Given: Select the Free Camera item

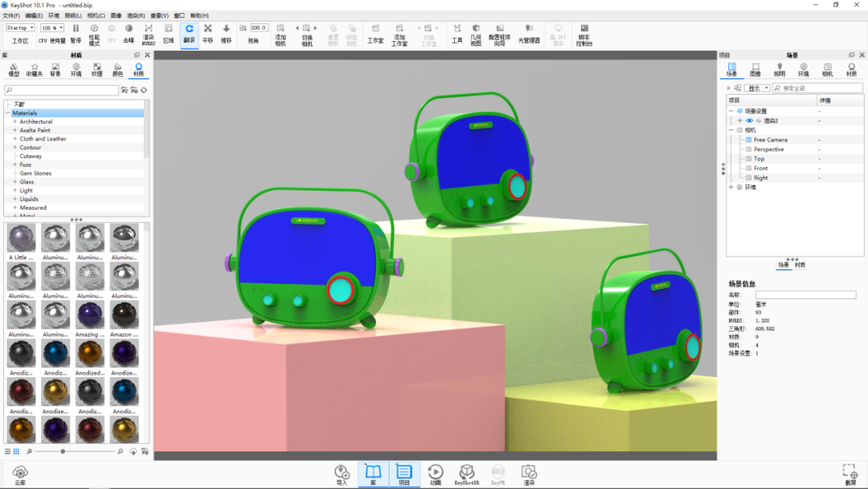Looking at the screenshot, I should point(770,140).
